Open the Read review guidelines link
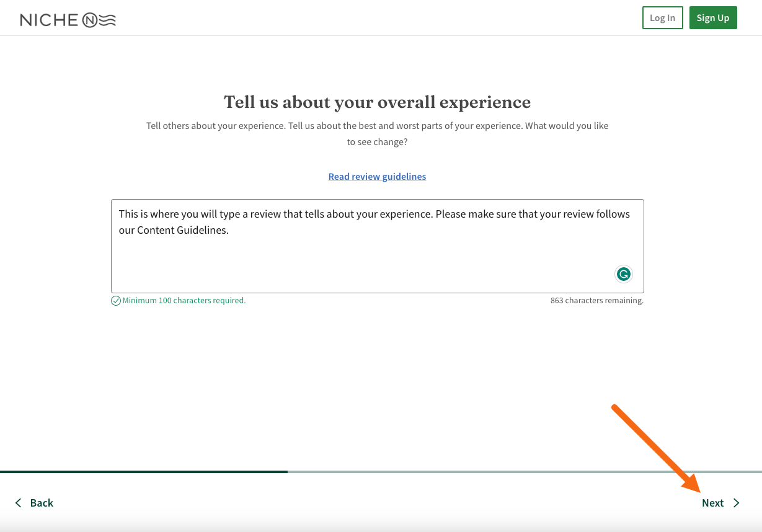This screenshot has height=532, width=762. pos(377,177)
